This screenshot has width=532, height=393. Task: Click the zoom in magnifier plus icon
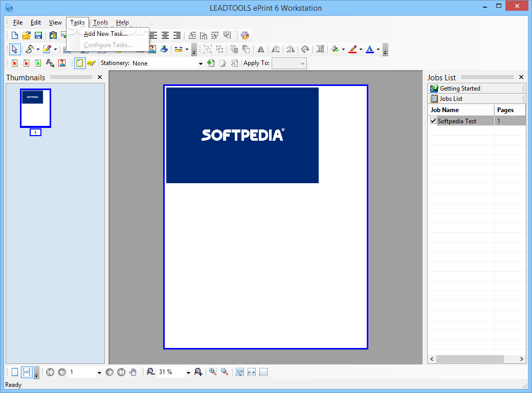pyautogui.click(x=198, y=373)
